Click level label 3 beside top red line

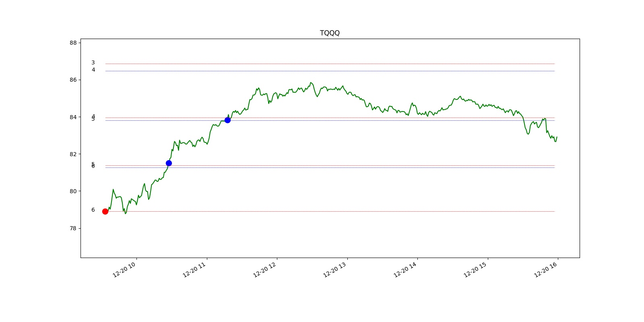(x=93, y=62)
